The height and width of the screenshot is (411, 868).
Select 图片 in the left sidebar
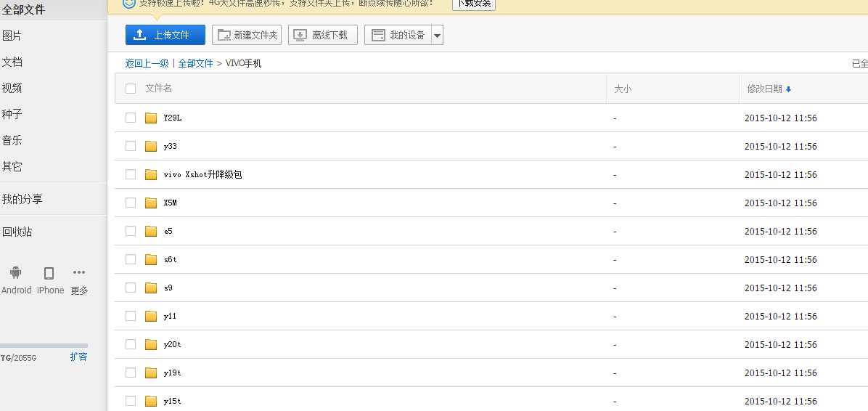click(12, 36)
